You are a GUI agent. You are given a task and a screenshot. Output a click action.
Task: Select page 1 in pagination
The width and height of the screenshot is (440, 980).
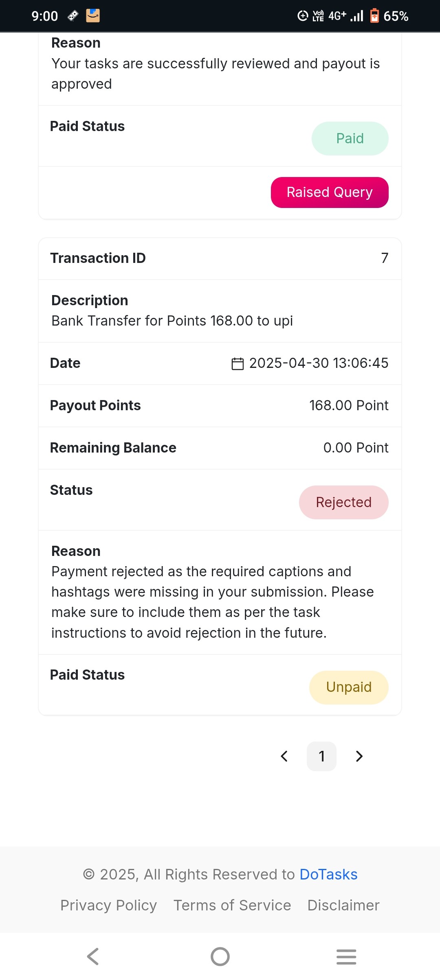click(x=321, y=756)
